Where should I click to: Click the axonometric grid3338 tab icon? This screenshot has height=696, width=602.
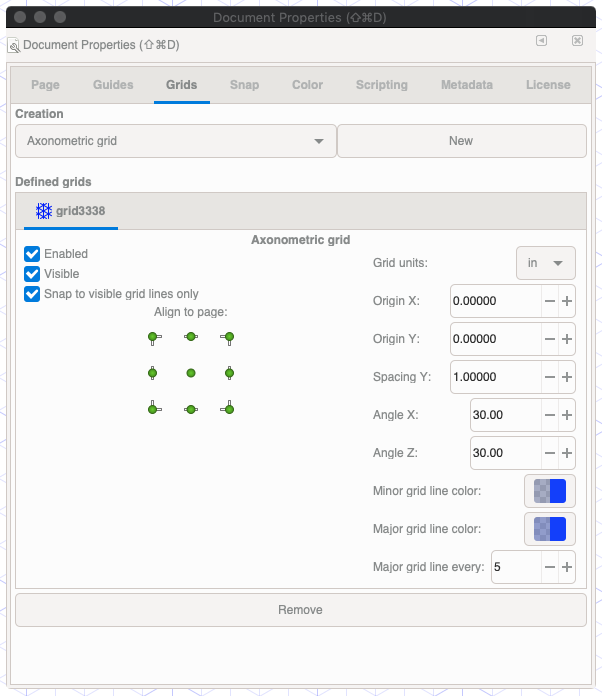[44, 211]
